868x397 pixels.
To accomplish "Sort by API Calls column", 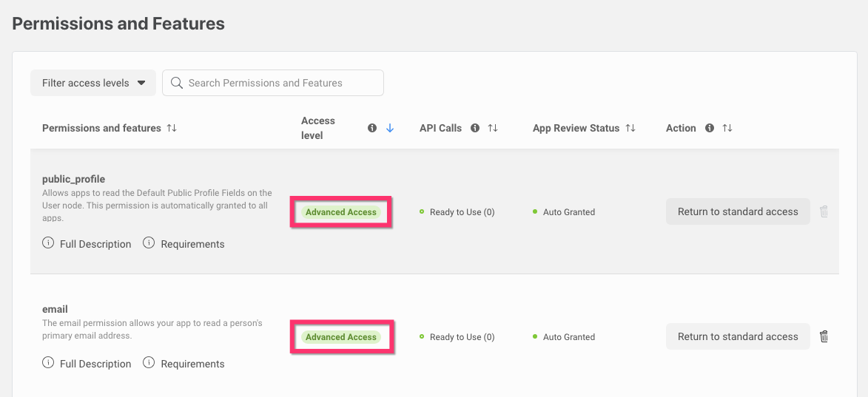I will coord(493,128).
